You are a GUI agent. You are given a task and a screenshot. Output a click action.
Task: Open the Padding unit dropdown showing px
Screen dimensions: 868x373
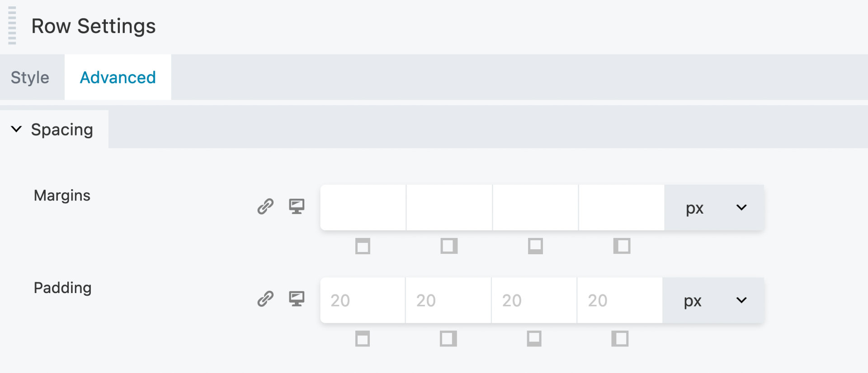pyautogui.click(x=713, y=300)
